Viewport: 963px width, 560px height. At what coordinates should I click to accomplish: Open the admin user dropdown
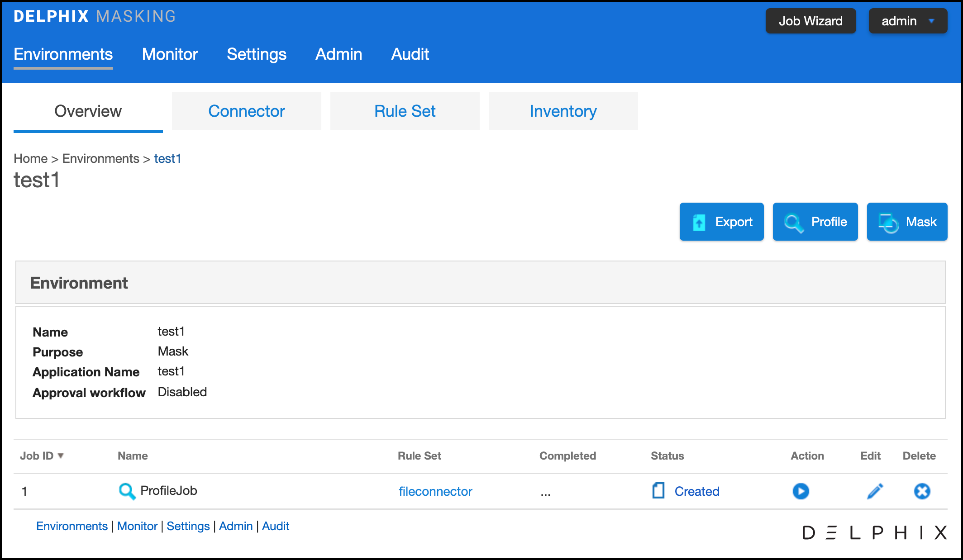pyautogui.click(x=907, y=21)
